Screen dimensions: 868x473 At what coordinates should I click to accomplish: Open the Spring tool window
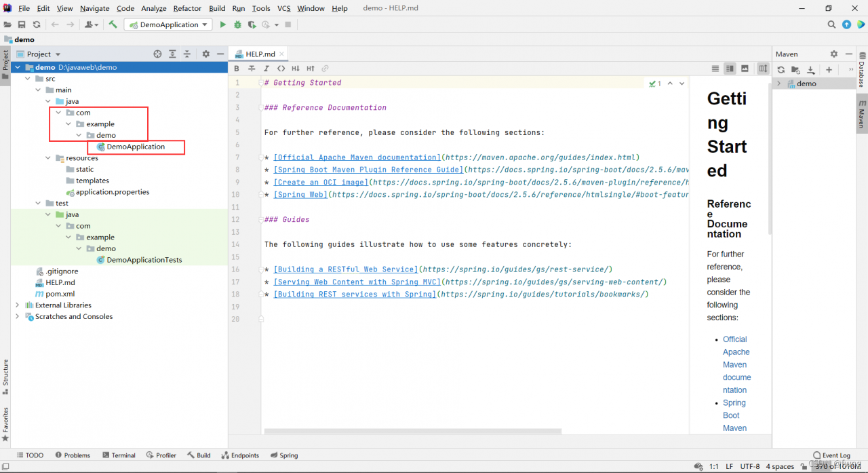284,455
